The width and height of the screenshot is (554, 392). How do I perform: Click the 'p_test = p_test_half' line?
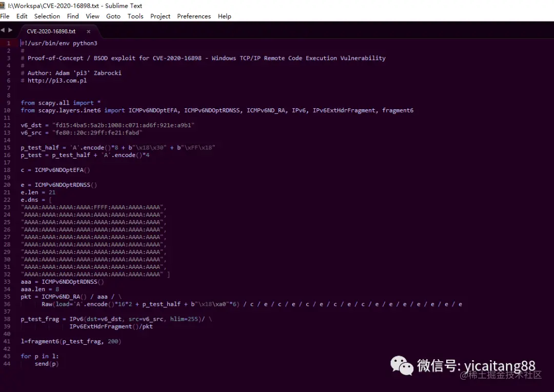click(85, 155)
